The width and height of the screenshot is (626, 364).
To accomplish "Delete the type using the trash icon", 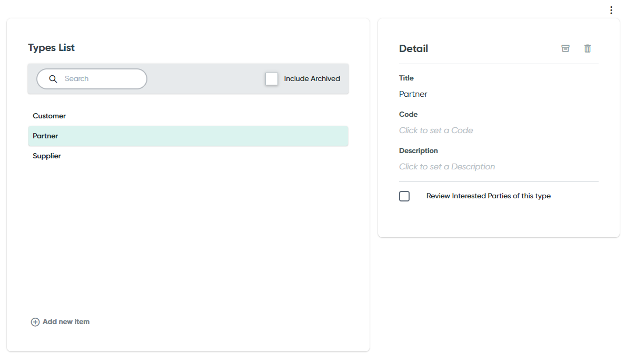I will tap(588, 48).
